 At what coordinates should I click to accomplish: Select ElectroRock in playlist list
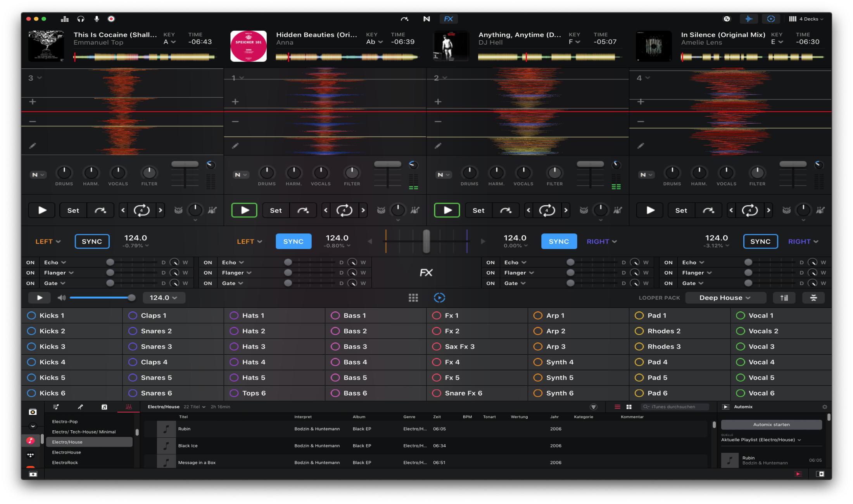coord(65,463)
